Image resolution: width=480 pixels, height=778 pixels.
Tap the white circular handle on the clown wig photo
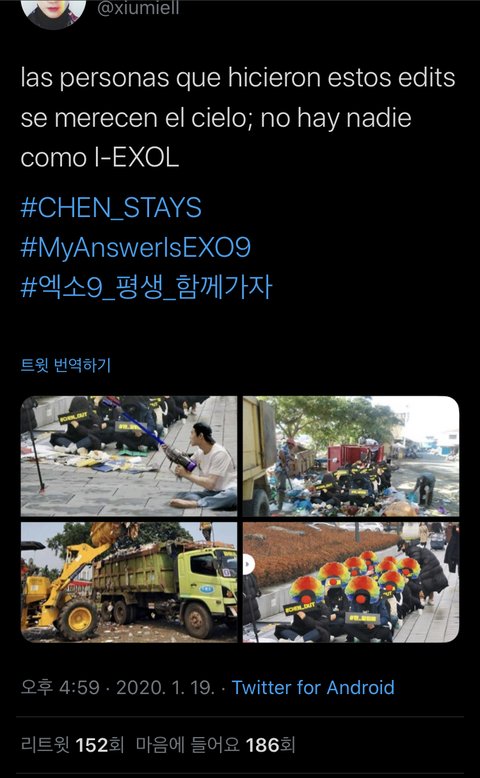pyautogui.click(x=249, y=565)
